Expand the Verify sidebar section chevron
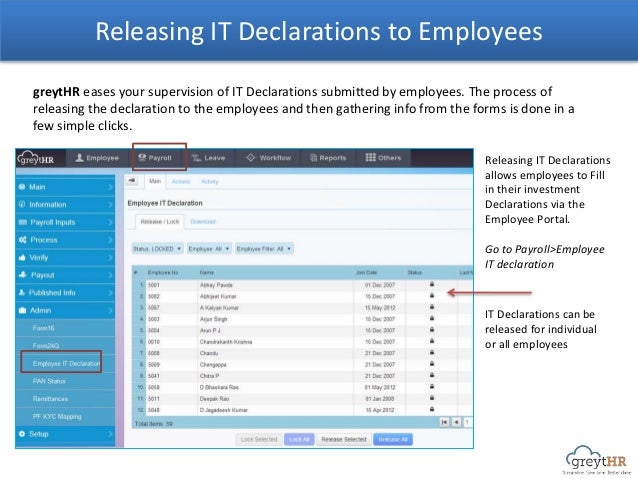This screenshot has height=479, width=638. point(110,258)
